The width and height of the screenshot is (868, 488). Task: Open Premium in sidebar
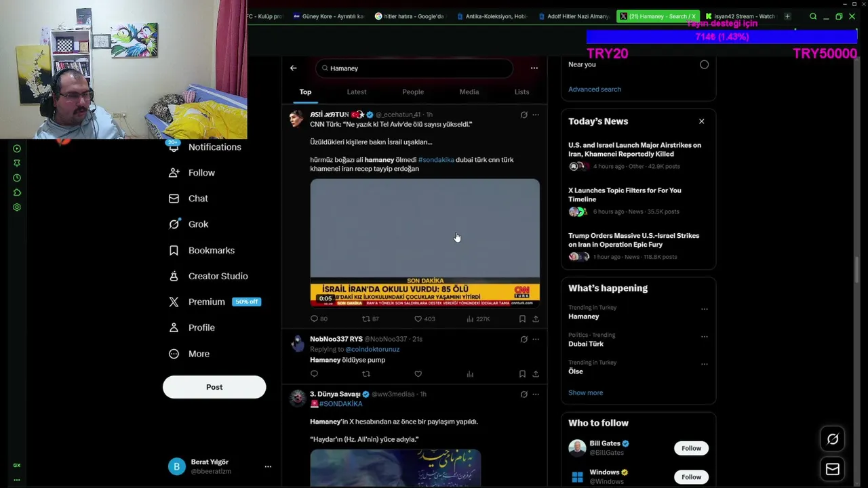pos(214,302)
